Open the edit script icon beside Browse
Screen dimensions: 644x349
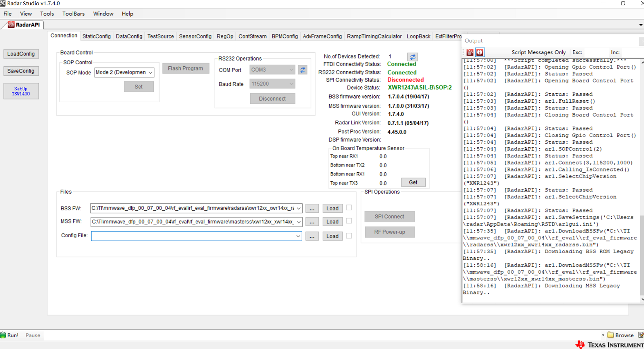tap(641, 335)
